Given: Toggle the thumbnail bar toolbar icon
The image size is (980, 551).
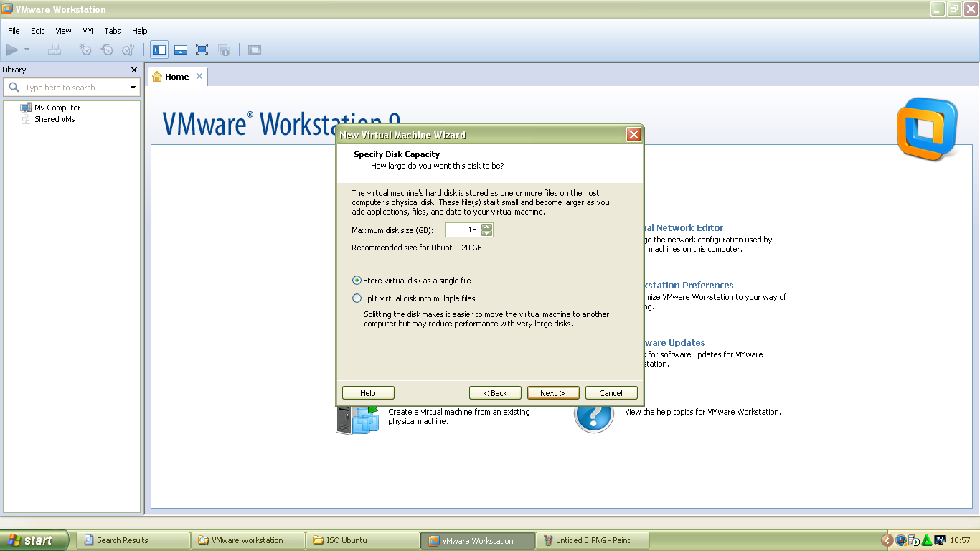Looking at the screenshot, I should pyautogui.click(x=181, y=50).
